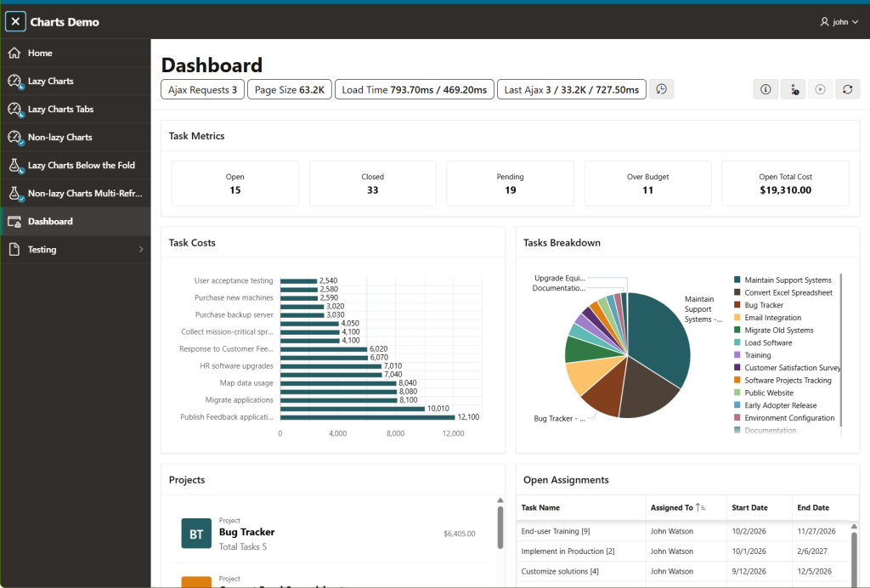Screen dimensions: 870x588
Task: Toggle Training legend entry
Action: point(753,355)
